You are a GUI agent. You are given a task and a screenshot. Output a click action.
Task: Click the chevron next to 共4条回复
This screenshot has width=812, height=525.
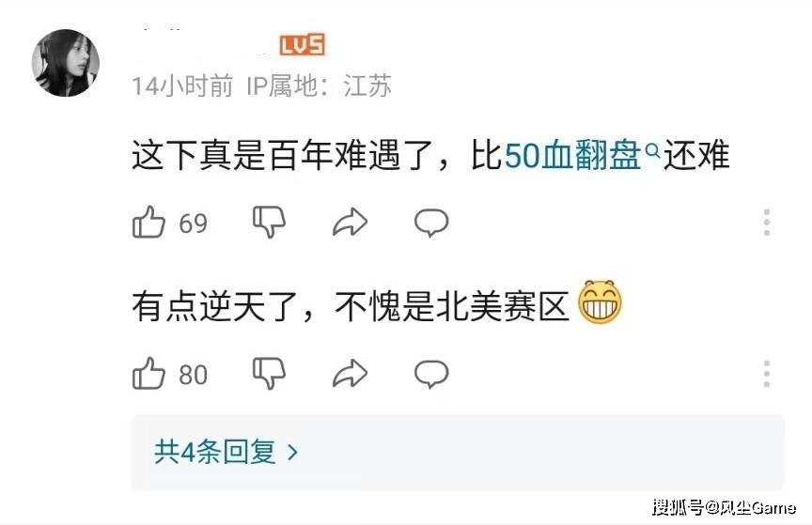[292, 453]
